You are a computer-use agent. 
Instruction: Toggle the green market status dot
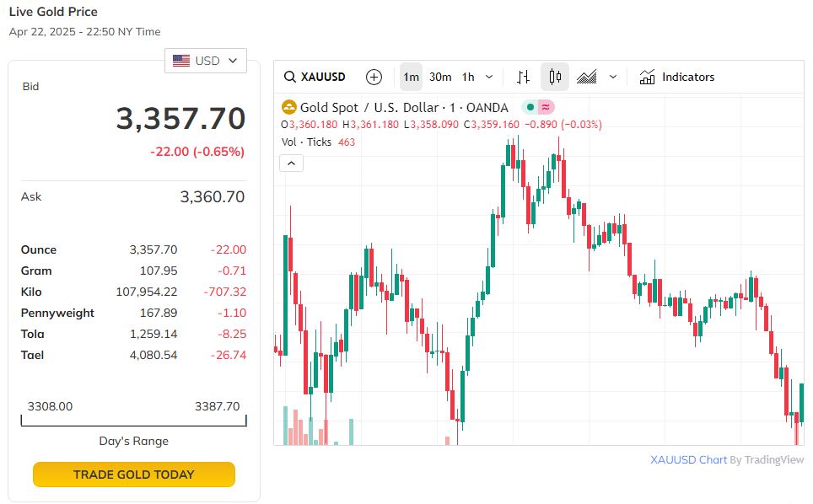tap(529, 107)
